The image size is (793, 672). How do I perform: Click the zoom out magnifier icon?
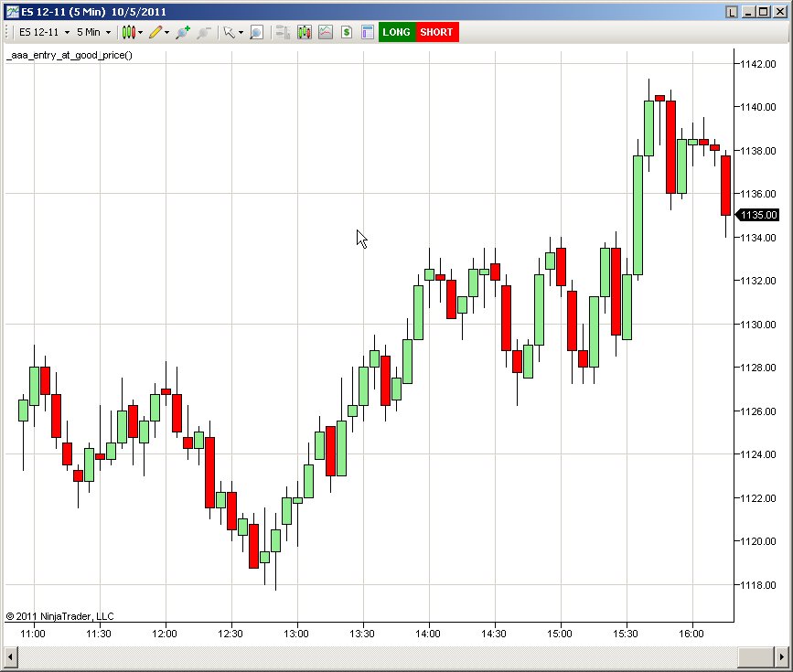coord(204,32)
